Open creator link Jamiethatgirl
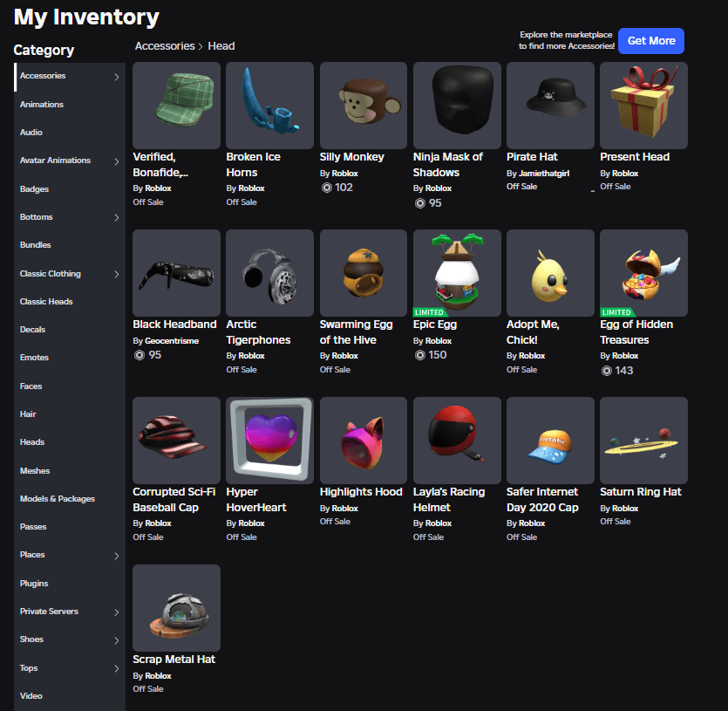 [544, 174]
